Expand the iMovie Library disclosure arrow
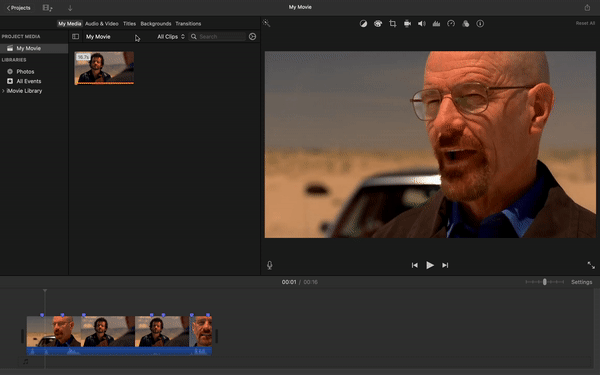The height and width of the screenshot is (375, 600). pyautogui.click(x=3, y=91)
